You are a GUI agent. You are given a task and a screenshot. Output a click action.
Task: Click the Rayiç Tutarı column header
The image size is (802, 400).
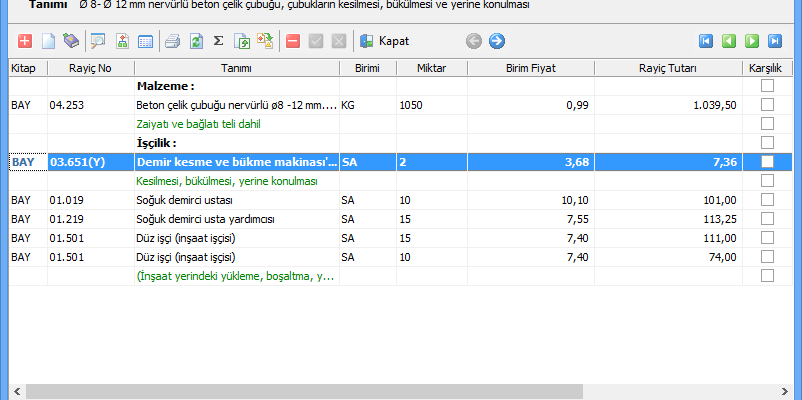pos(667,68)
